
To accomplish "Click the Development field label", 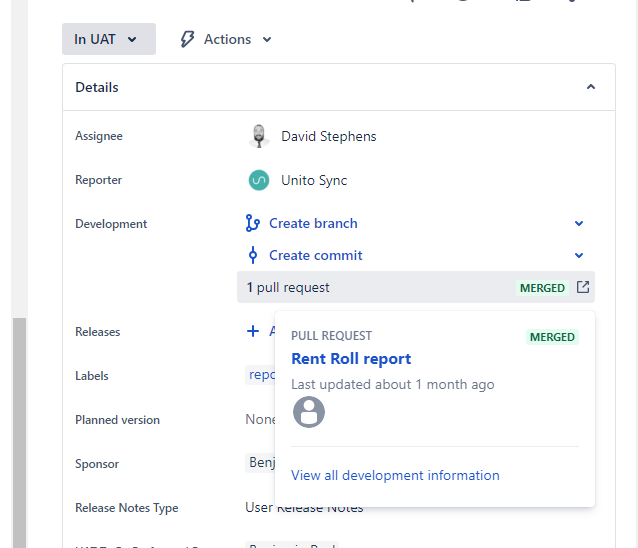I will 111,224.
